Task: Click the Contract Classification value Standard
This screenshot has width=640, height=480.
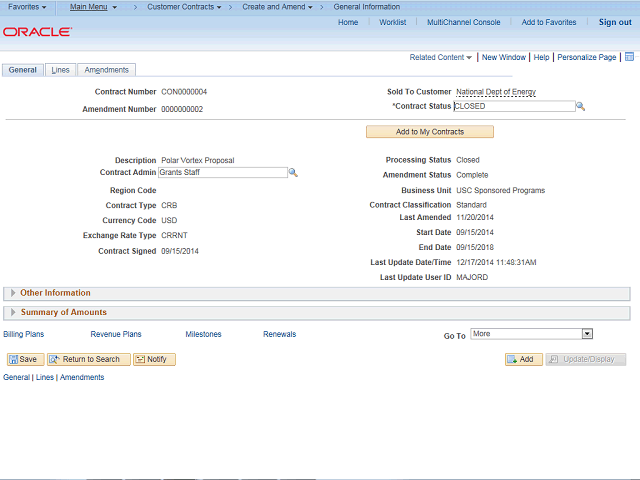Action: [471, 205]
